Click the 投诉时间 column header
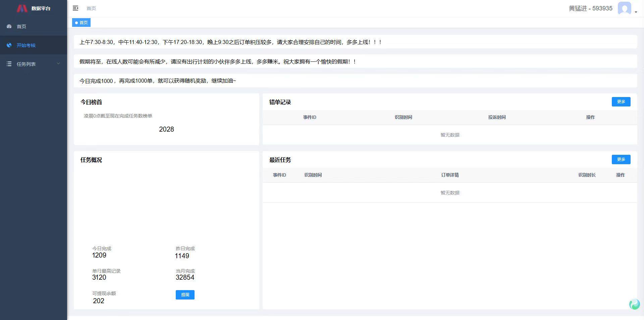This screenshot has height=320, width=644. coord(497,117)
